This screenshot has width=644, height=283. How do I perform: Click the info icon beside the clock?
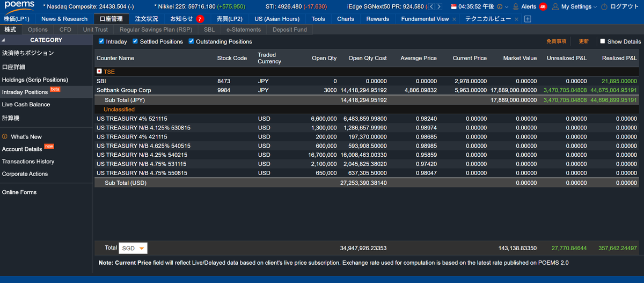pyautogui.click(x=500, y=7)
